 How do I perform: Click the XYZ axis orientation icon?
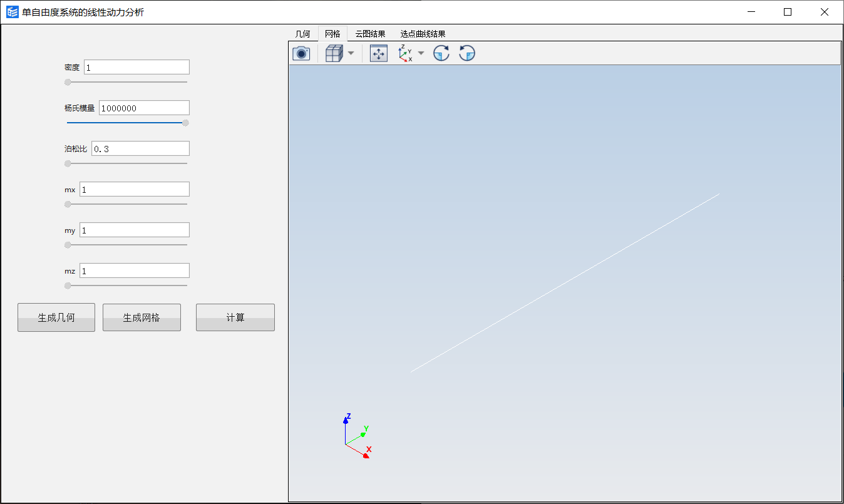pyautogui.click(x=405, y=54)
